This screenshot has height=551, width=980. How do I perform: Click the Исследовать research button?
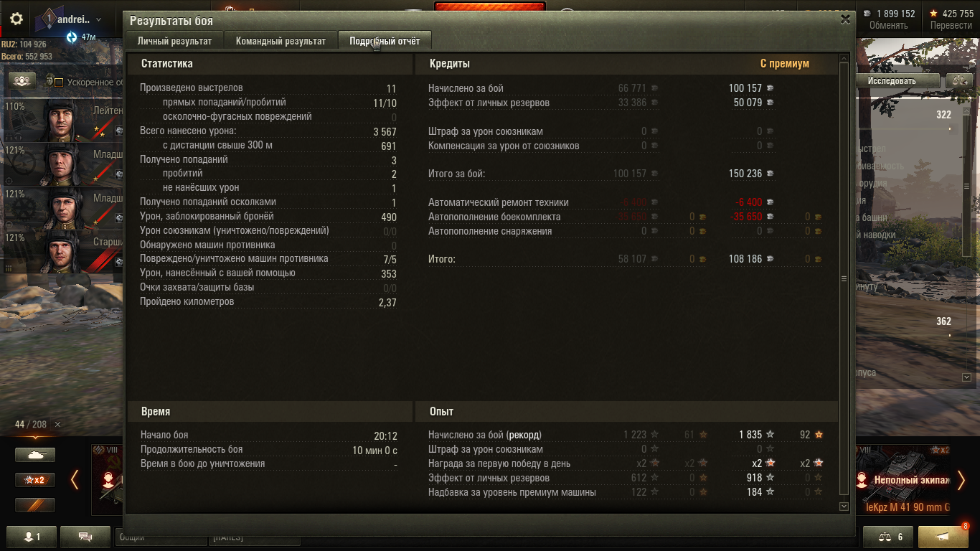coord(892,81)
